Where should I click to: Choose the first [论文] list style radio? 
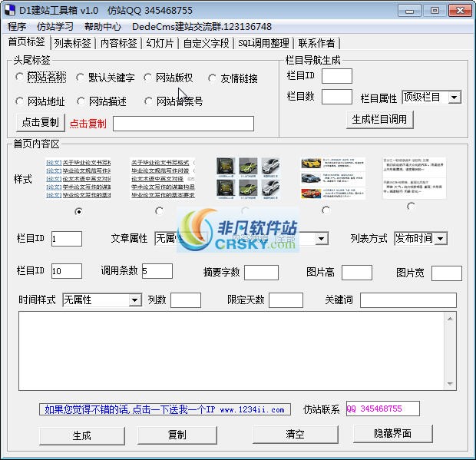click(78, 211)
